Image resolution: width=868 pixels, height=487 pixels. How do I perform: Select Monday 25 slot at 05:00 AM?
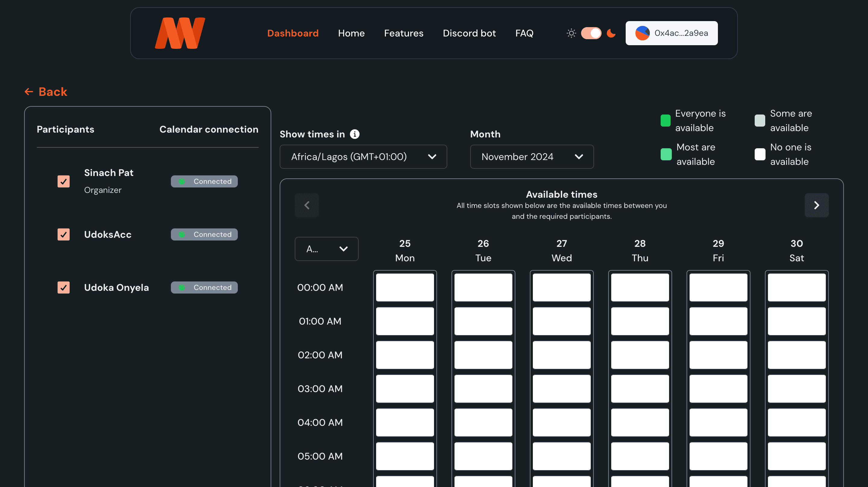tap(405, 456)
